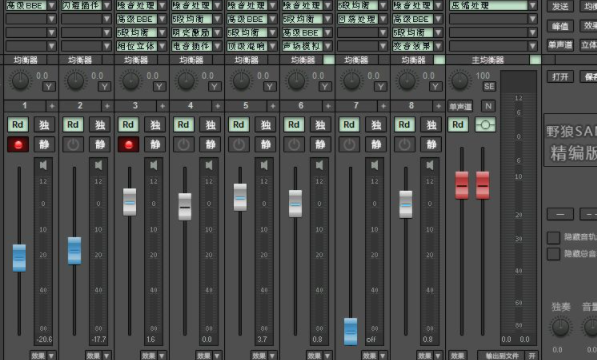The height and width of the screenshot is (360, 597).
Task: Toggle the stereo link icon on the master channel
Action: pos(485,124)
